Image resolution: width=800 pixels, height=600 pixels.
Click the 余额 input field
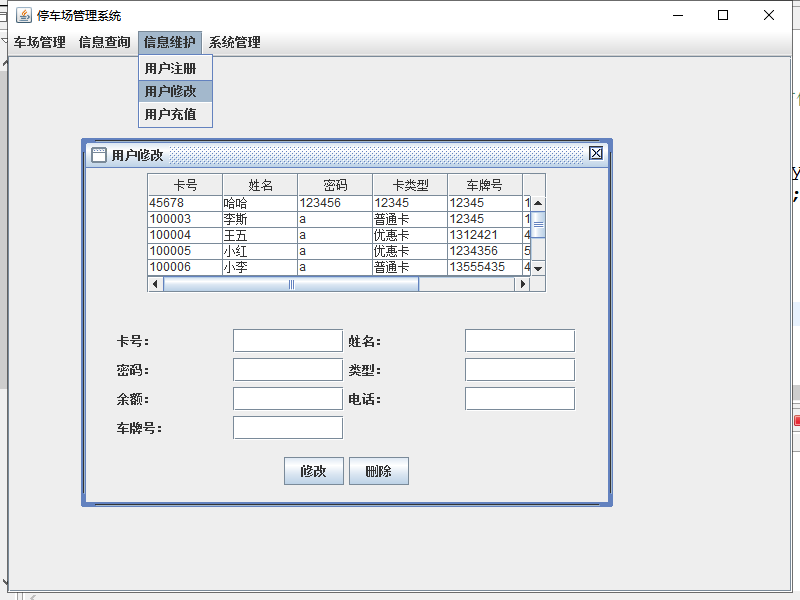[288, 399]
